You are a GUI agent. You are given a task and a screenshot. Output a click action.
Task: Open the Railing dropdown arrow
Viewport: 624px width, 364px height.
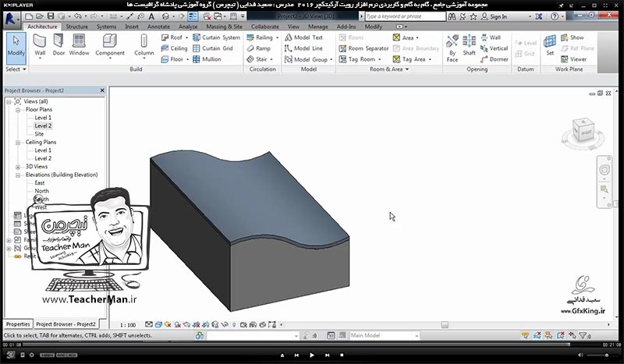[277, 37]
